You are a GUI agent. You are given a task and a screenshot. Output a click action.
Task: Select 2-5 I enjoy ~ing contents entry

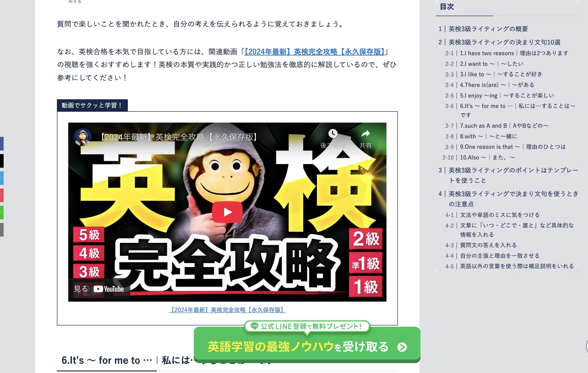(x=507, y=96)
